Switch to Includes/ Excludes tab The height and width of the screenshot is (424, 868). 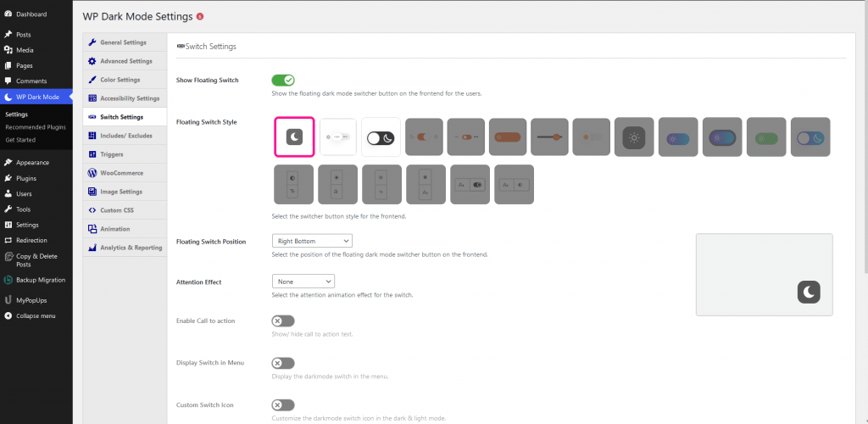[125, 136]
